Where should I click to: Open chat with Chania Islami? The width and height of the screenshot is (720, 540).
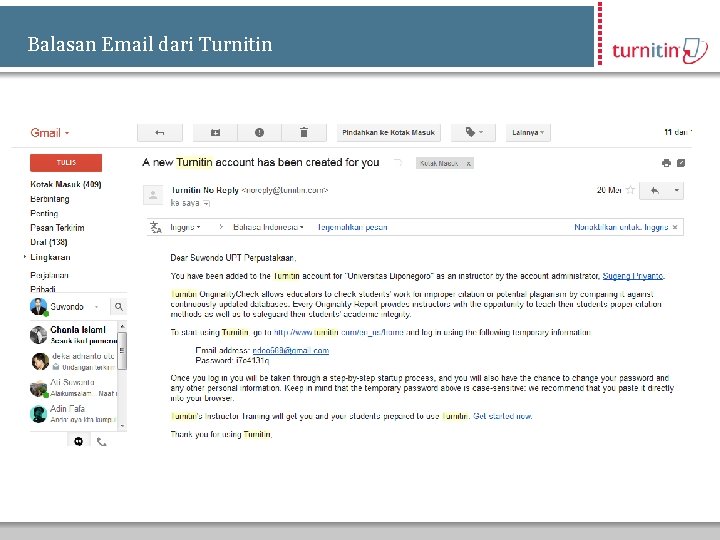click(x=73, y=335)
